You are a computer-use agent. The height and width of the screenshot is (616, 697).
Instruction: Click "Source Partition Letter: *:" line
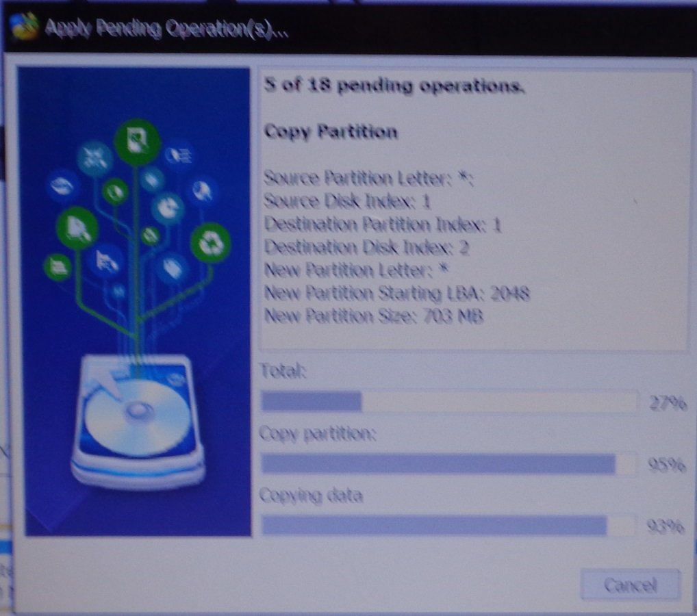(x=368, y=178)
